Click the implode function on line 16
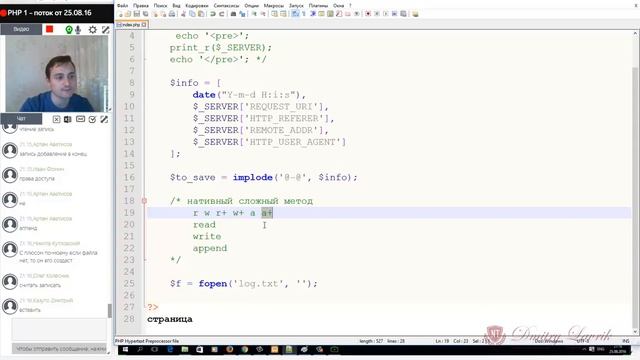640x360 pixels. pyautogui.click(x=253, y=178)
